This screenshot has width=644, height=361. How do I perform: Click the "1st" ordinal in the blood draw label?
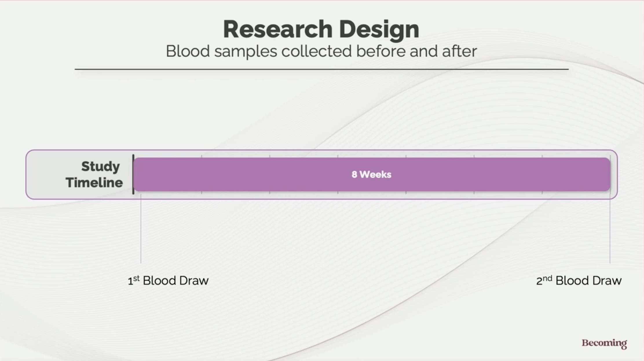(x=133, y=280)
